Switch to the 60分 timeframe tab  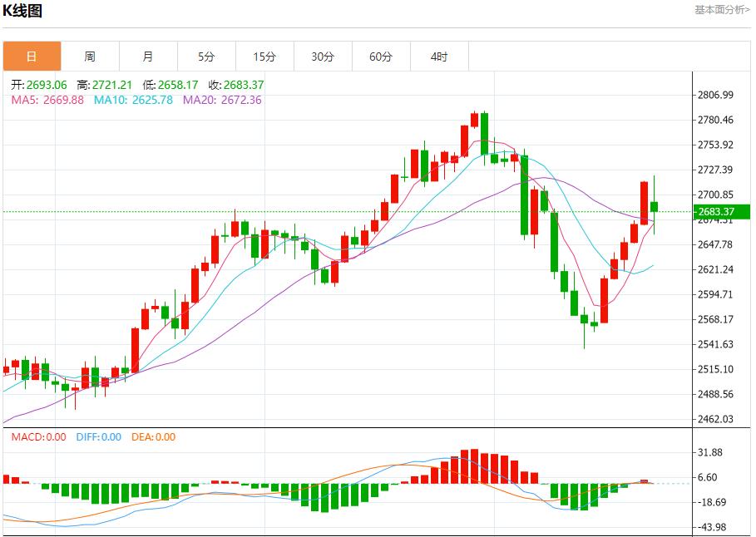point(381,57)
